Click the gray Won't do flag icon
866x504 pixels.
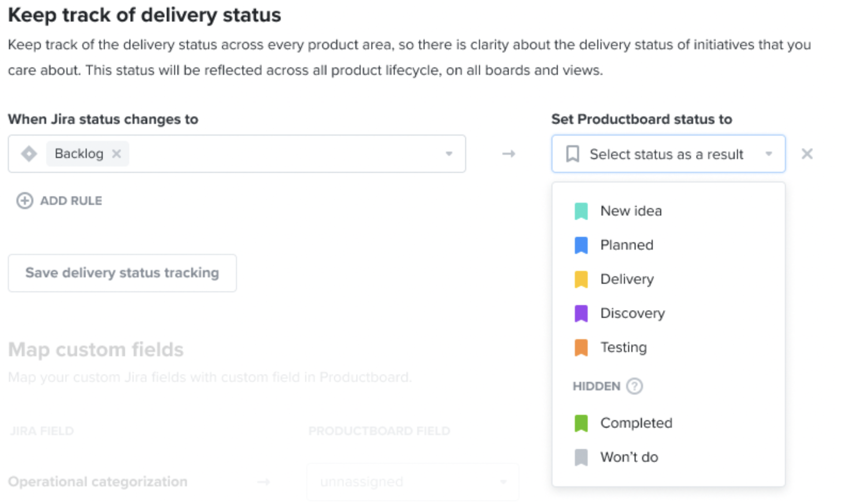coord(582,457)
